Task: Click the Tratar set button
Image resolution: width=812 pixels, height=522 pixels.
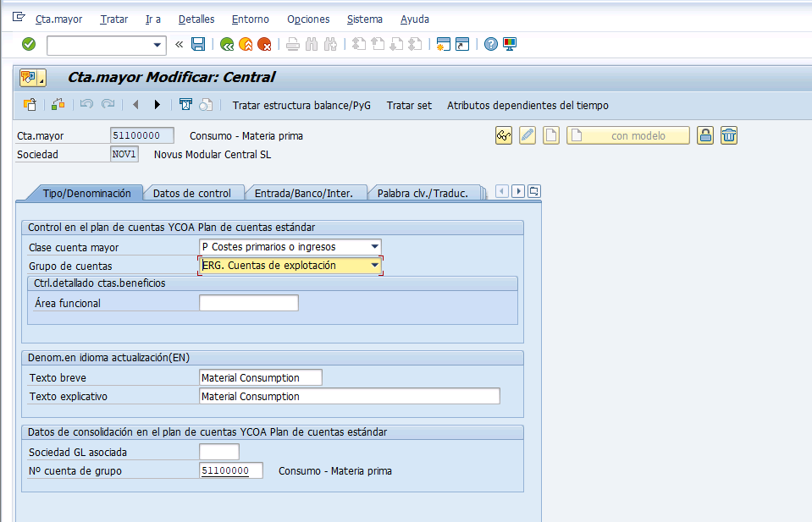Action: click(x=409, y=106)
